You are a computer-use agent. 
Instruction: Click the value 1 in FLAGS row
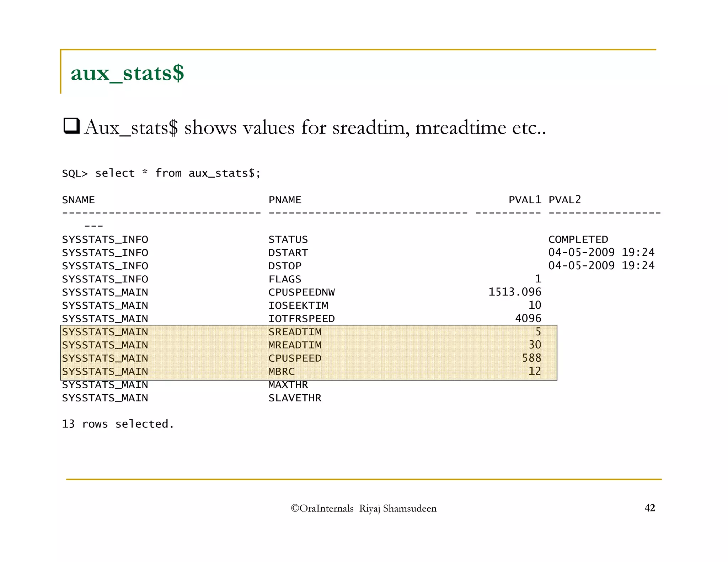(x=538, y=279)
